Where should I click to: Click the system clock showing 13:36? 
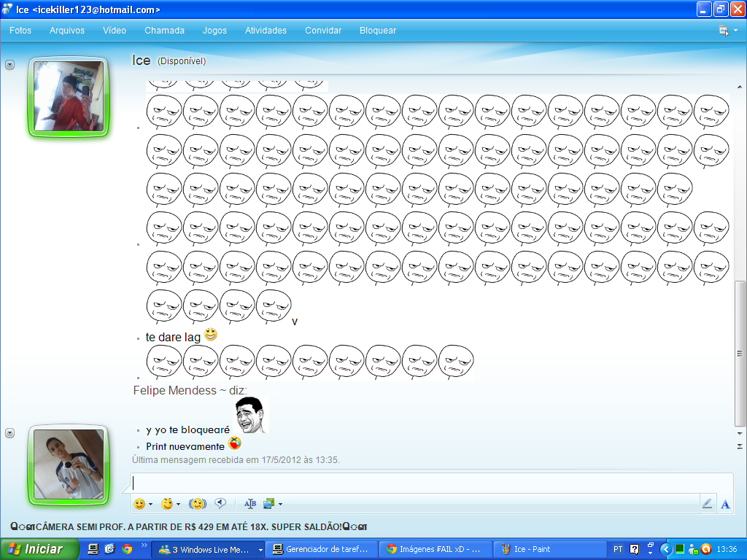point(727,549)
